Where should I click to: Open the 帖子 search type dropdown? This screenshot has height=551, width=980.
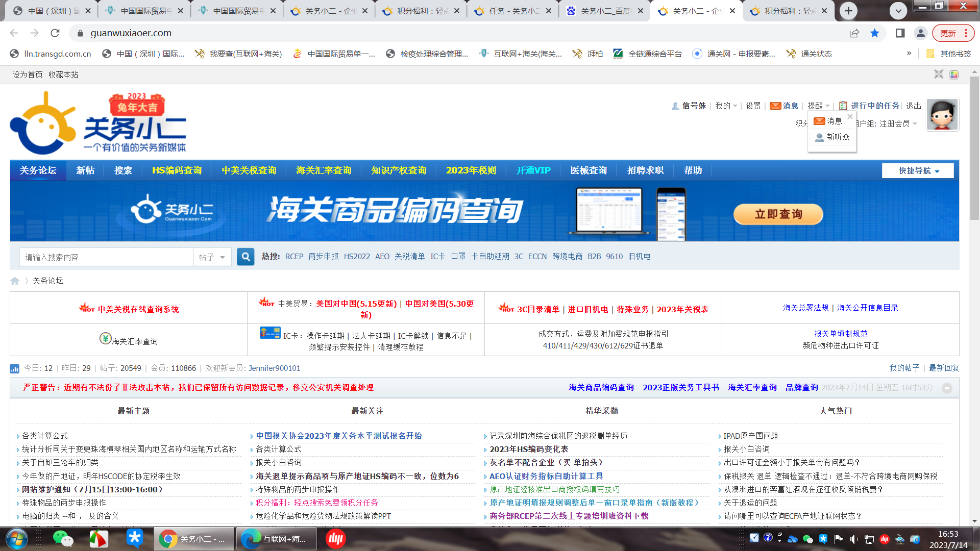click(212, 257)
